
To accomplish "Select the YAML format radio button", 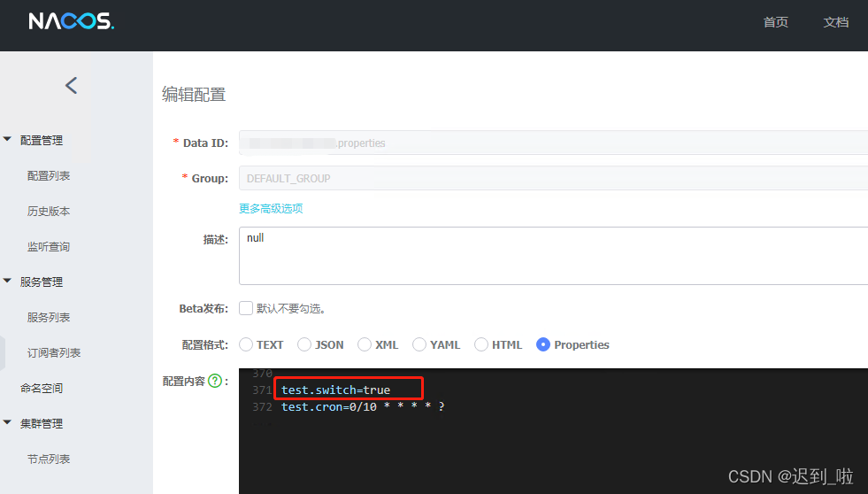I will coord(419,344).
